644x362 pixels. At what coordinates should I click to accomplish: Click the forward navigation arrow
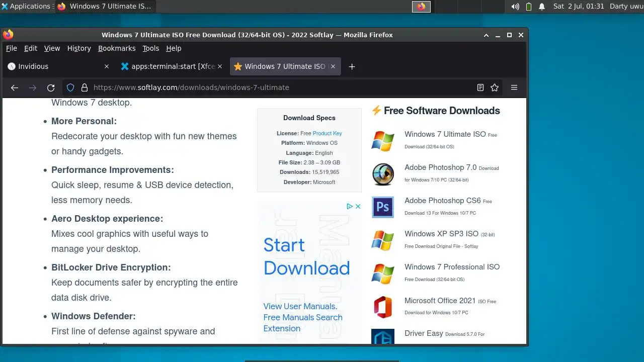click(x=33, y=87)
